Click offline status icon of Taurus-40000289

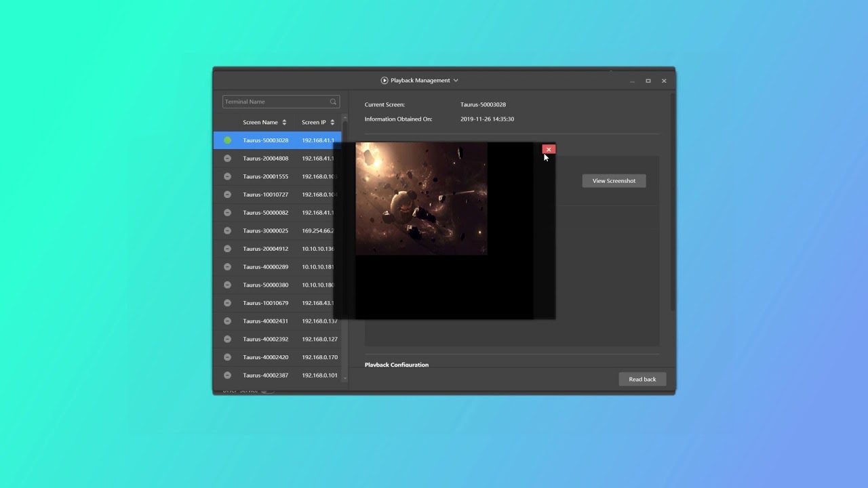click(x=228, y=267)
